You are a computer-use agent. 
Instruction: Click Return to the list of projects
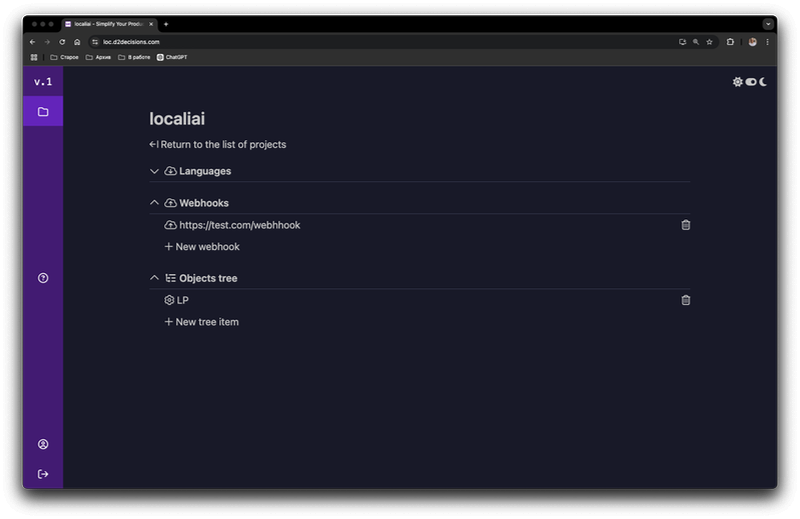click(218, 144)
